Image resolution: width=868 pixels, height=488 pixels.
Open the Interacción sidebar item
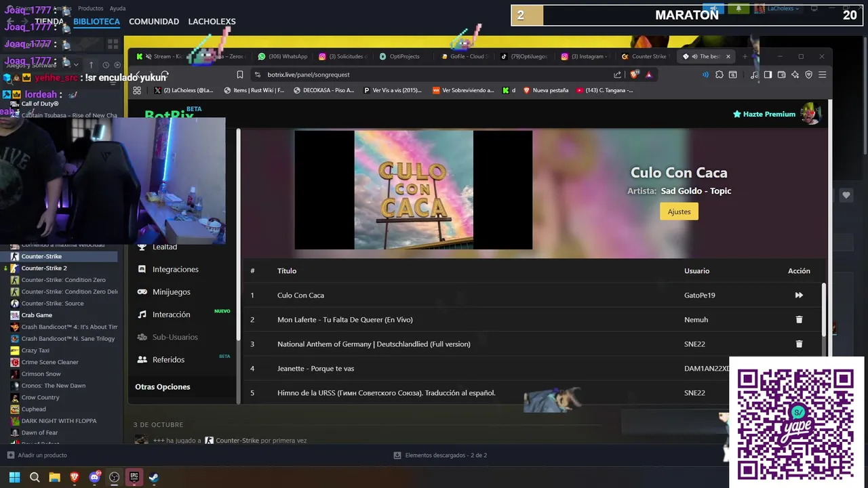tap(171, 314)
